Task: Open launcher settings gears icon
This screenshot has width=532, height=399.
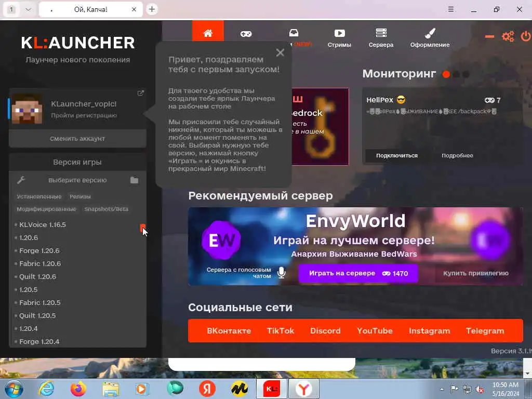Action: point(508,36)
